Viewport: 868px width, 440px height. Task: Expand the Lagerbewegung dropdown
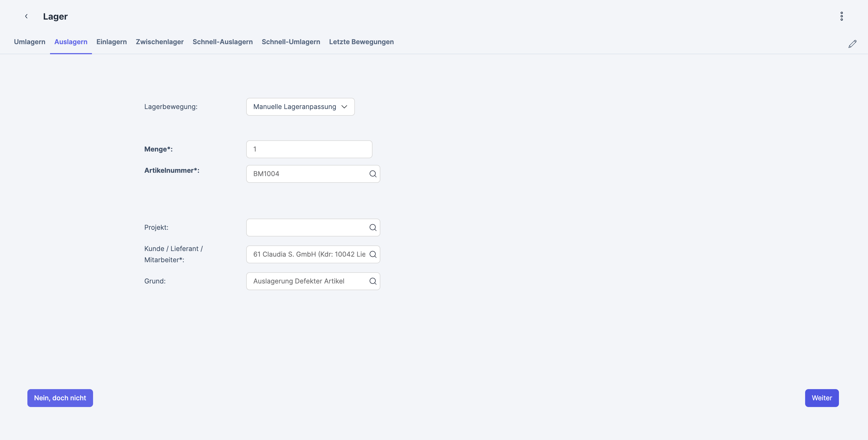pyautogui.click(x=300, y=107)
